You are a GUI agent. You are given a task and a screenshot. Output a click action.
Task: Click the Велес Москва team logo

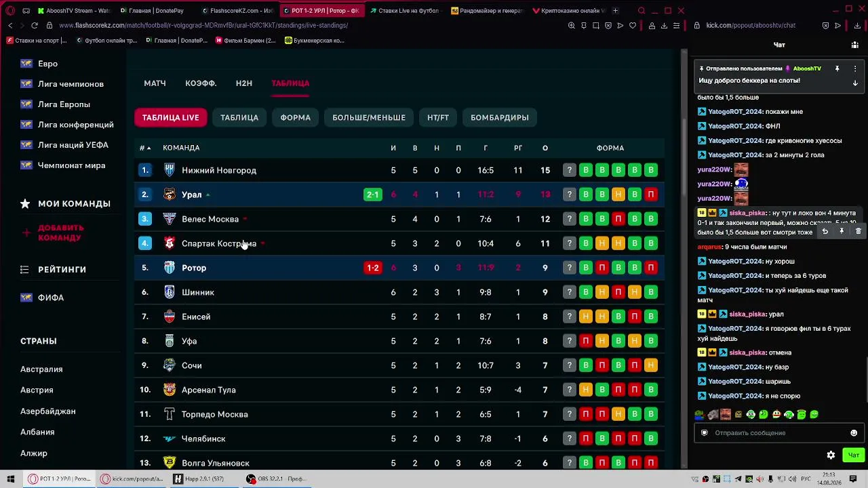click(170, 219)
